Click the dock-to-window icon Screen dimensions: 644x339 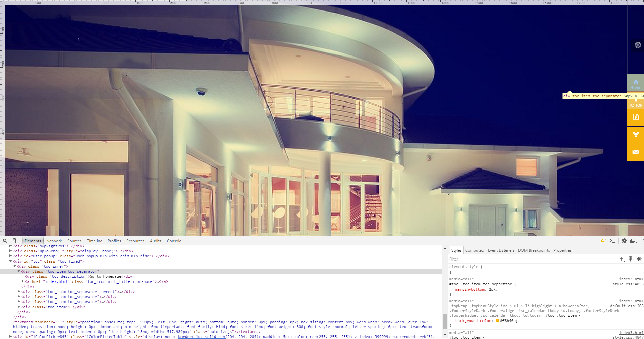633,241
